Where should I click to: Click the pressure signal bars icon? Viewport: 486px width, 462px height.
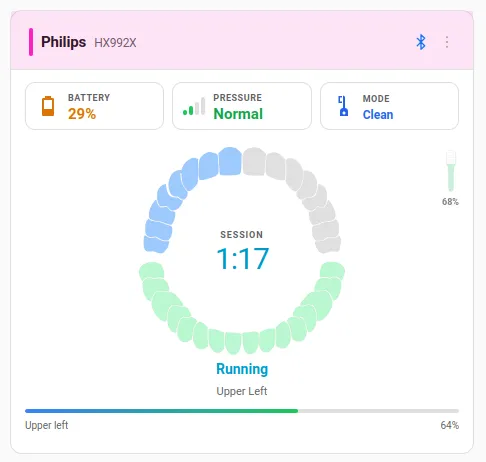(194, 106)
